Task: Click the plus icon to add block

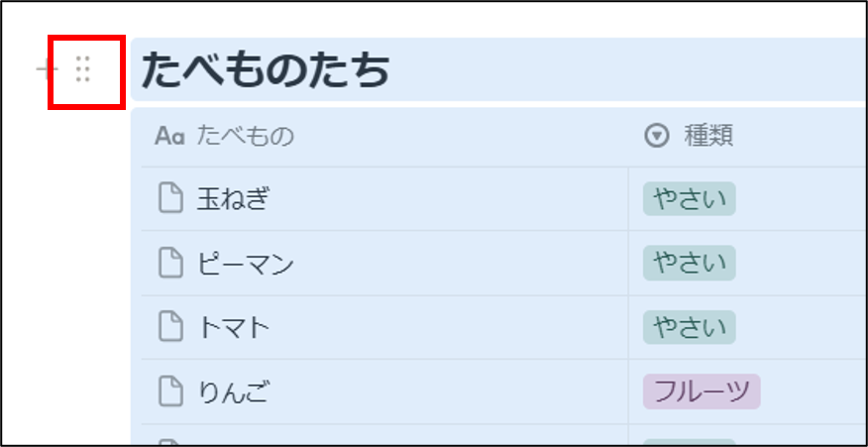Action: (x=46, y=69)
